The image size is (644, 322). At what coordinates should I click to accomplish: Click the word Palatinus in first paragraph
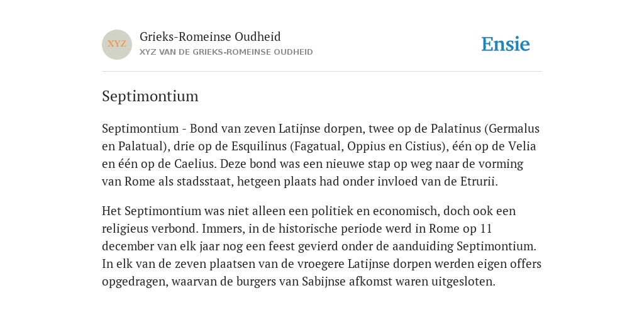point(455,128)
